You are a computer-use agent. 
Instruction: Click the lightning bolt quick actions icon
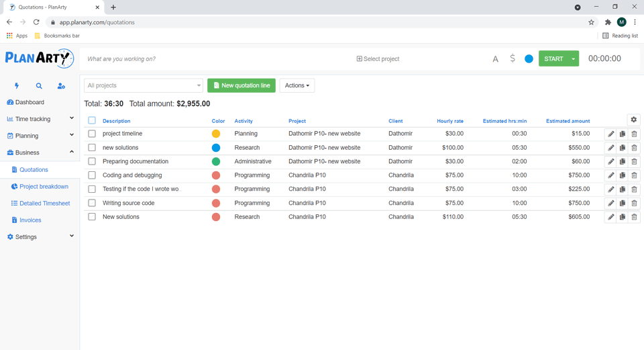(x=16, y=85)
